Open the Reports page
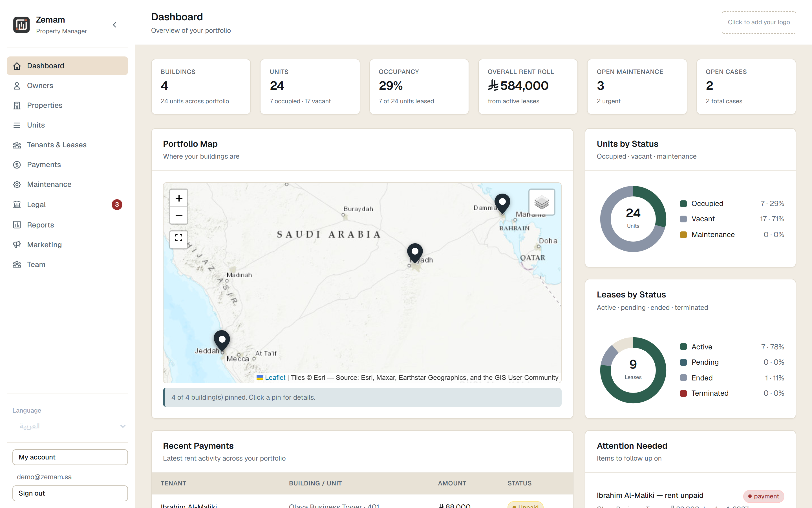This screenshot has height=508, width=812. coord(67,225)
